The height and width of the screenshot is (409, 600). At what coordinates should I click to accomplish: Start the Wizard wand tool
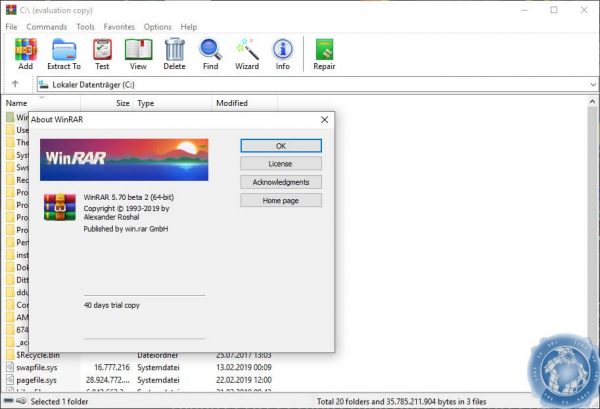pyautogui.click(x=247, y=50)
